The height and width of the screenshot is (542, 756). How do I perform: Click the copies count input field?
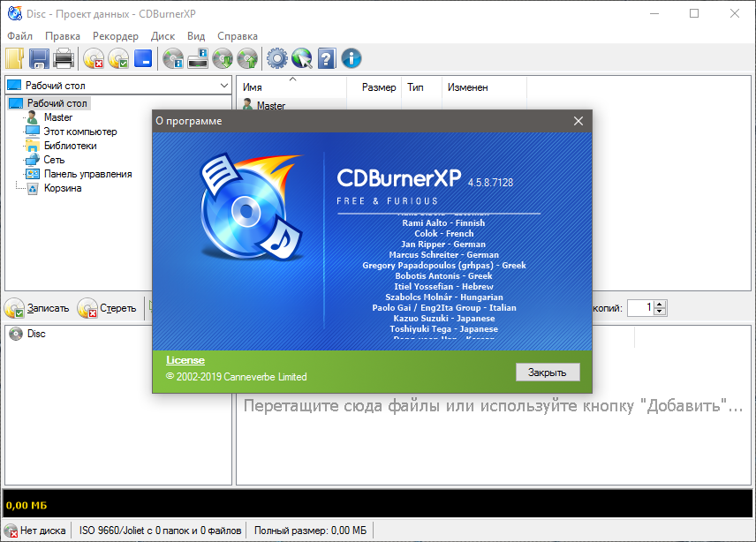641,307
